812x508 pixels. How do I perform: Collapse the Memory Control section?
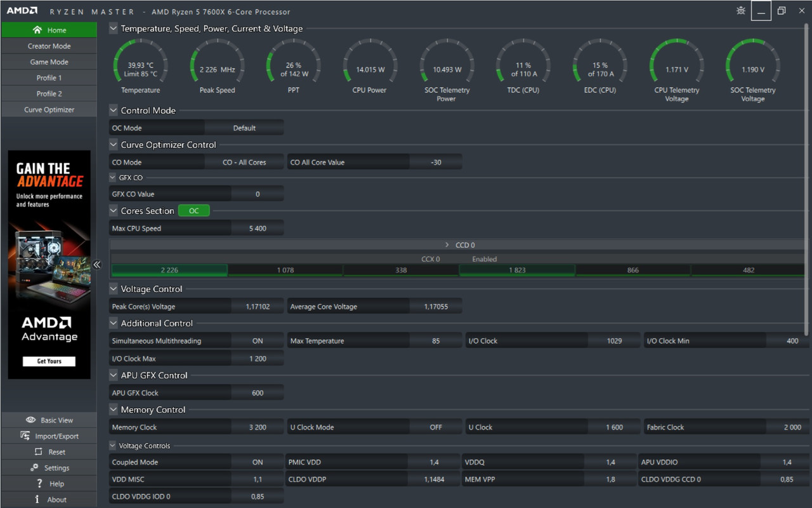[114, 410]
